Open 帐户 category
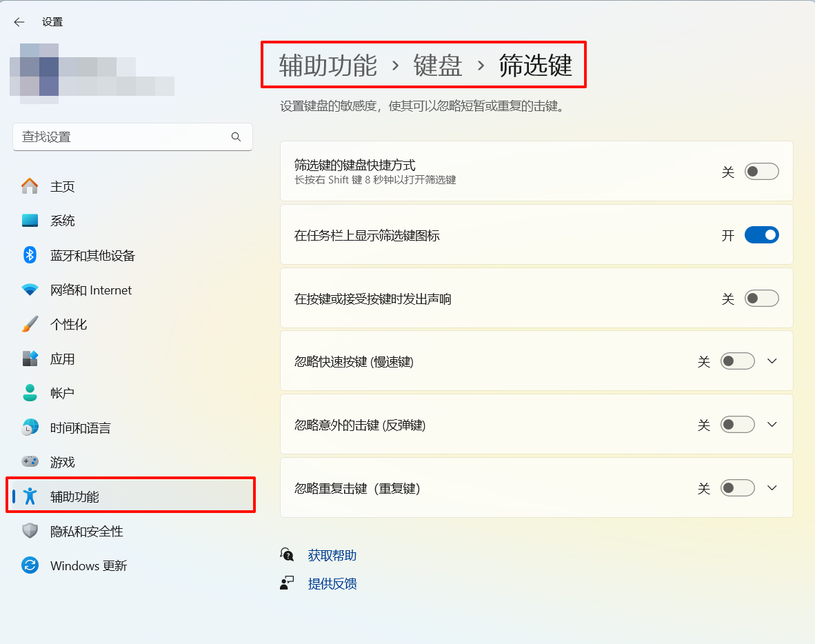 [132, 393]
